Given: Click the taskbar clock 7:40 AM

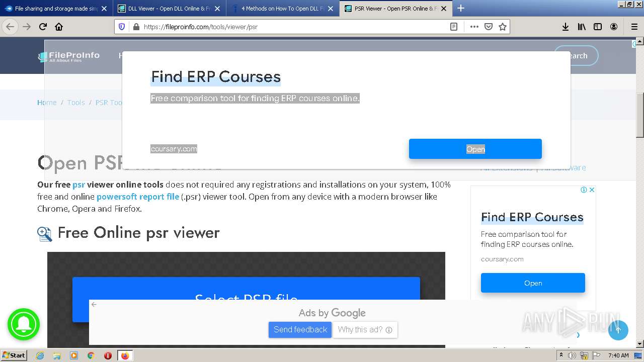Looking at the screenshot, I should (618, 355).
